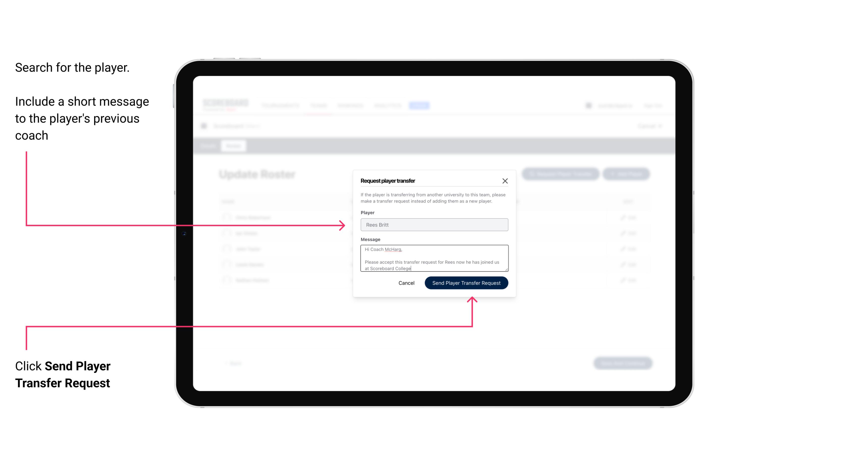The width and height of the screenshot is (868, 467).
Task: Select the Message text area field
Action: tap(434, 258)
